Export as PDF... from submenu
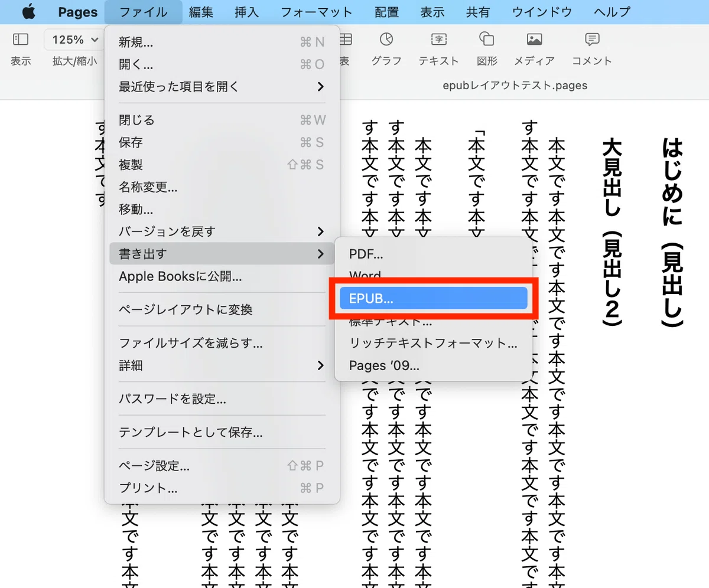The width and height of the screenshot is (709, 588). tap(434, 254)
